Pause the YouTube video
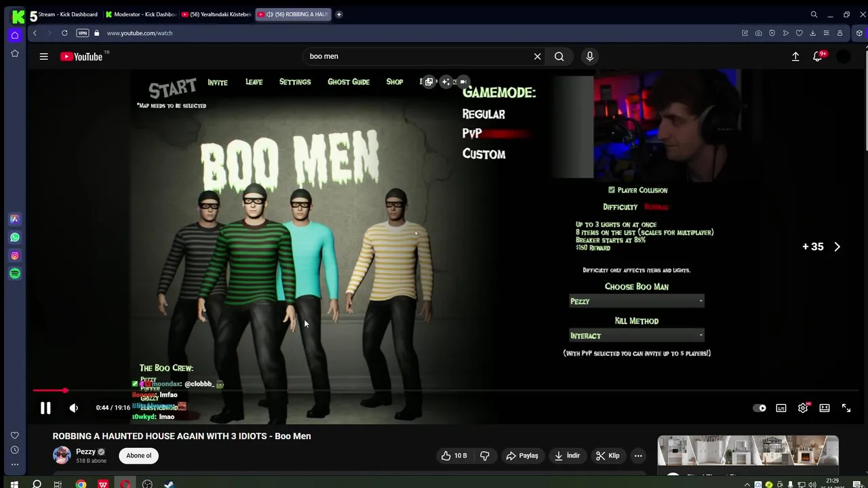 (45, 408)
